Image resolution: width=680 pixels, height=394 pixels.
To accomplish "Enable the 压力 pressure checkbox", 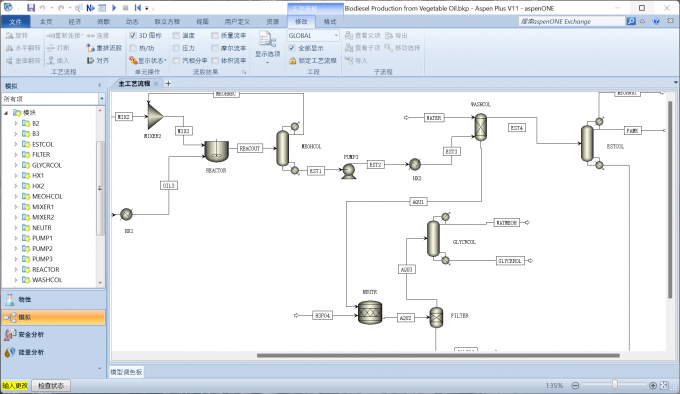I will point(176,48).
